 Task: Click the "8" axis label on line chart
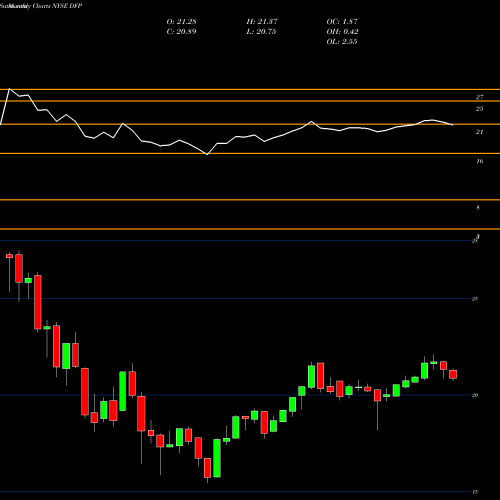[478, 208]
